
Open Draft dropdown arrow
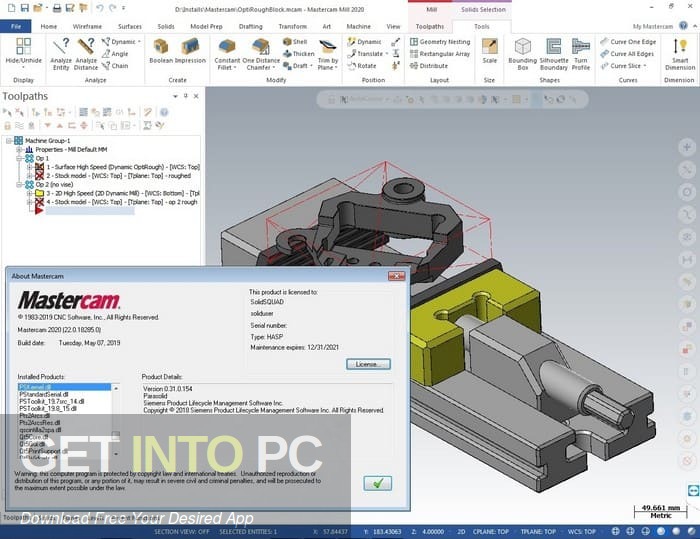(311, 66)
